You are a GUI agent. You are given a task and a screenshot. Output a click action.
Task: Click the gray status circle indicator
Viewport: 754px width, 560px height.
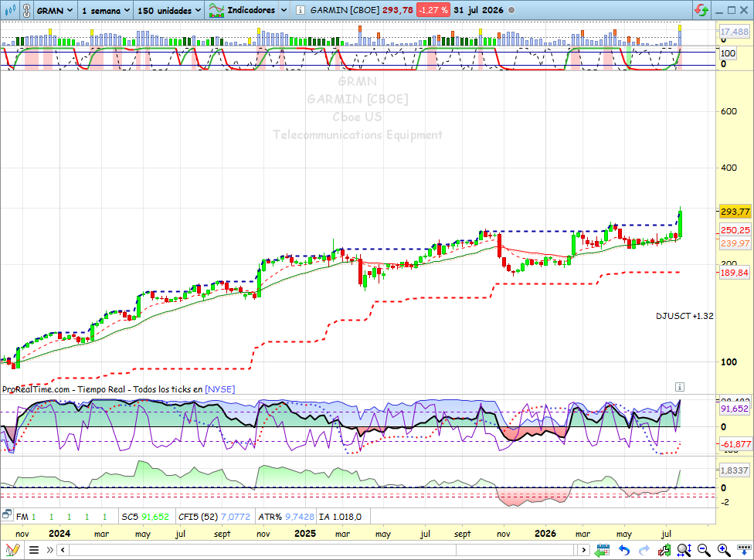(511, 10)
